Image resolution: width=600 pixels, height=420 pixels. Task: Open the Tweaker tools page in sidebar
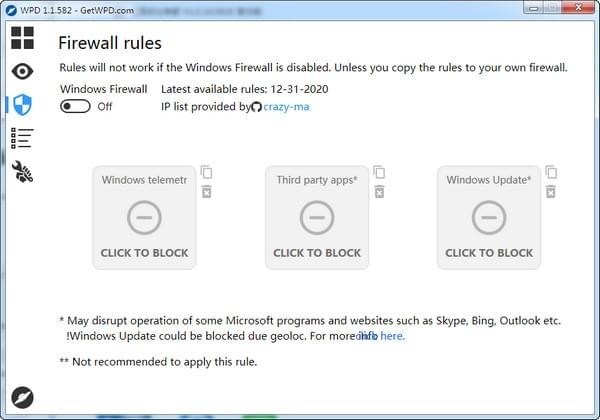coord(22,172)
